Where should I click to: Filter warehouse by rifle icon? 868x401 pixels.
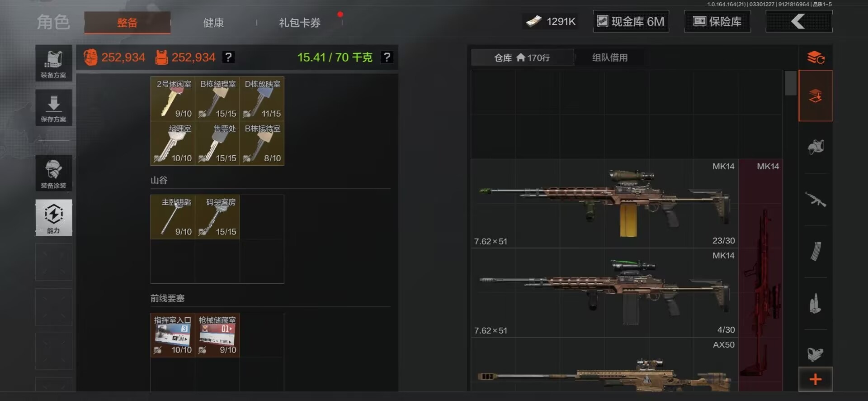[x=815, y=199]
